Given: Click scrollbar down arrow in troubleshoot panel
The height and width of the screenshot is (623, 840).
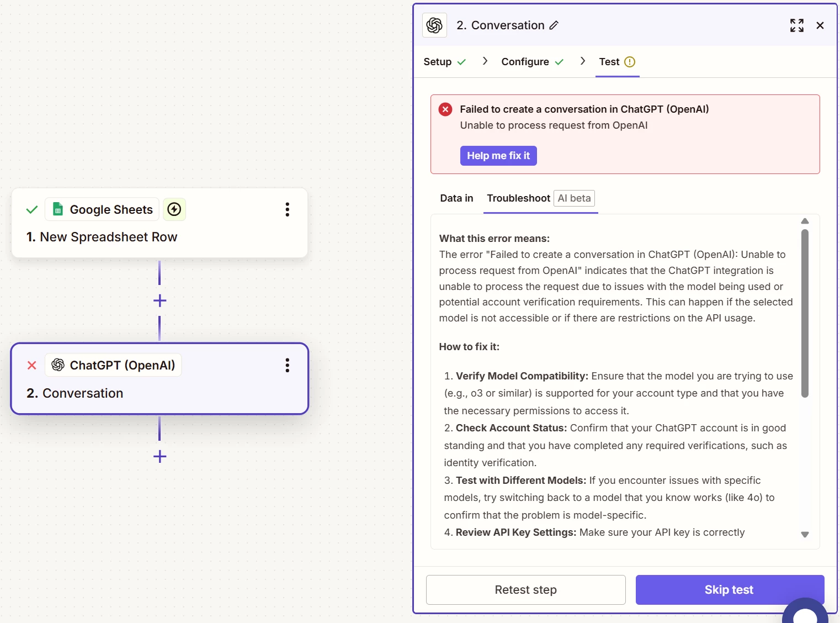Looking at the screenshot, I should [x=805, y=535].
